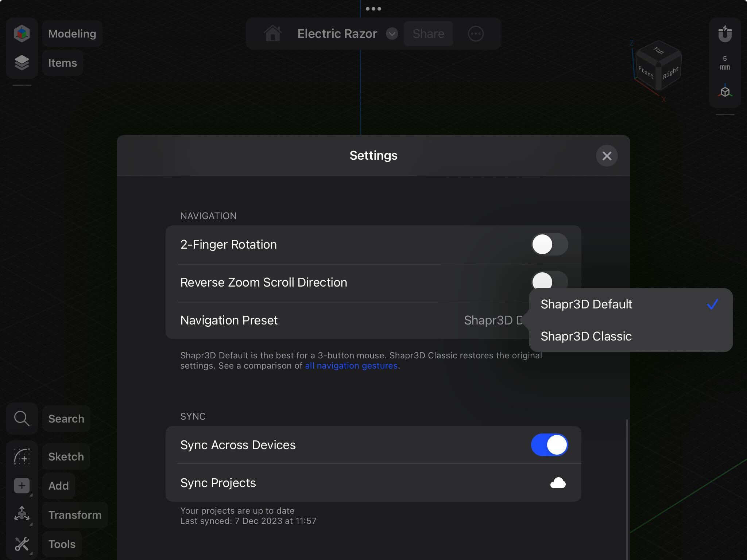The width and height of the screenshot is (747, 560).
Task: Expand the Electric Razor title dropdown
Action: (392, 34)
